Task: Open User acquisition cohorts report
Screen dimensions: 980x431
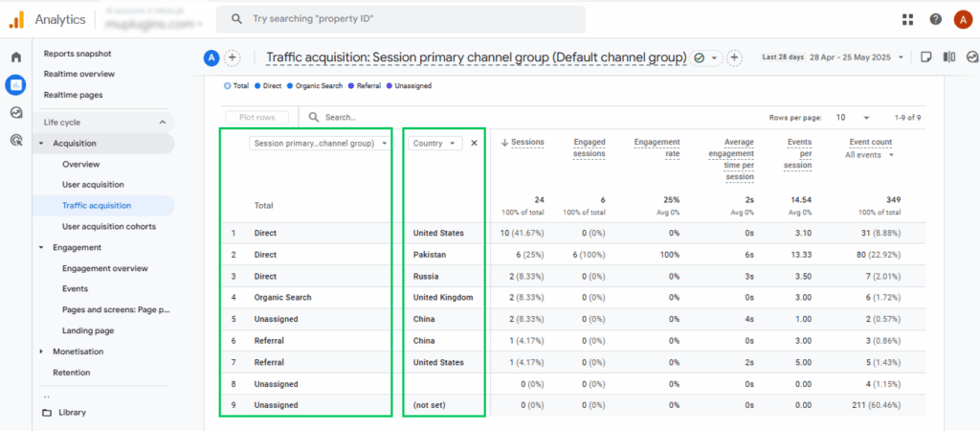Action: click(x=109, y=226)
